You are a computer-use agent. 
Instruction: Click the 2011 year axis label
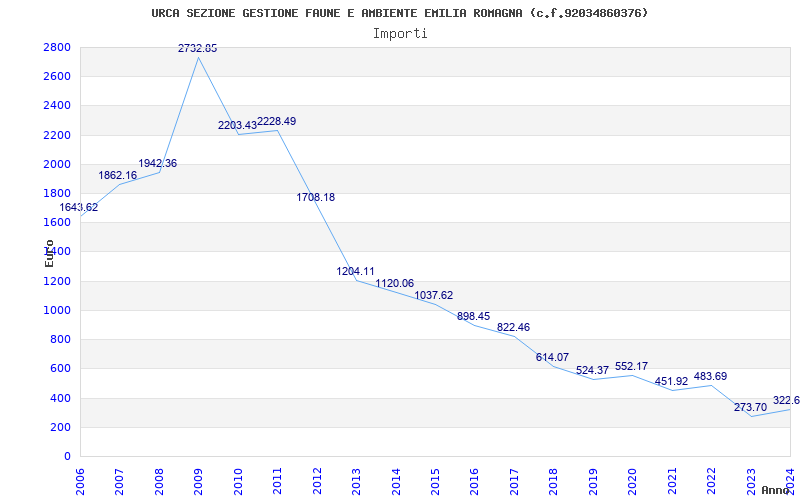coord(278,482)
